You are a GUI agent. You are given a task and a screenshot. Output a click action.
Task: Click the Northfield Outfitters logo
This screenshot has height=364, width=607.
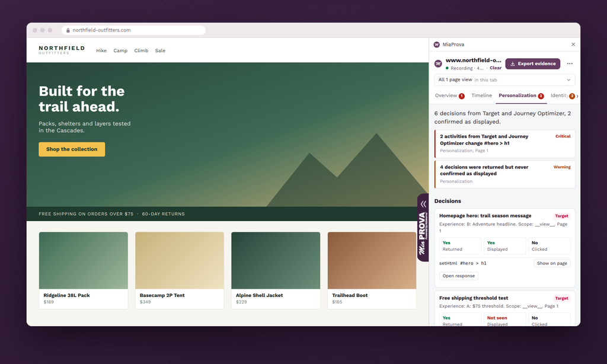[x=62, y=50]
